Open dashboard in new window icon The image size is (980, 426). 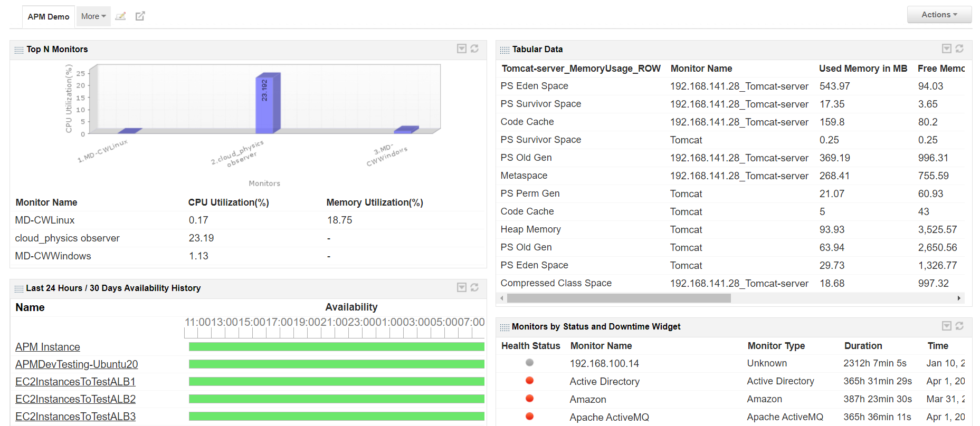[140, 16]
